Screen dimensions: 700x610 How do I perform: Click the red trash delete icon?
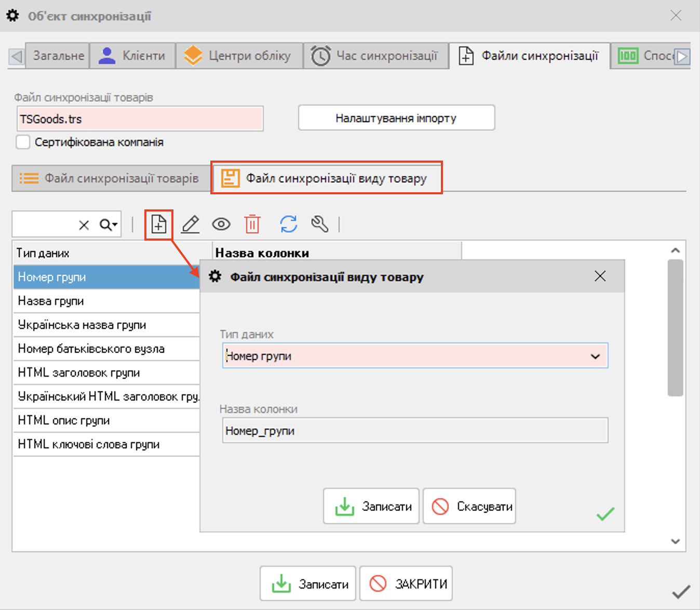point(252,224)
